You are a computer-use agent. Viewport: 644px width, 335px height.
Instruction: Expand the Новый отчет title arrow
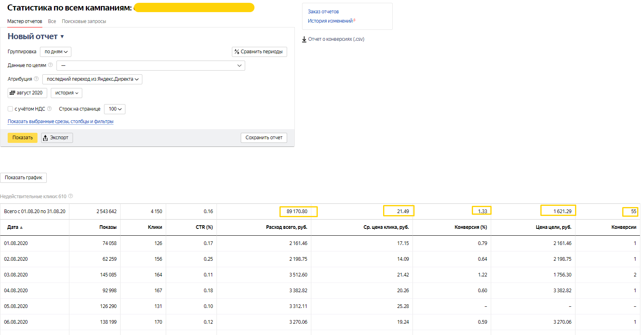[62, 37]
